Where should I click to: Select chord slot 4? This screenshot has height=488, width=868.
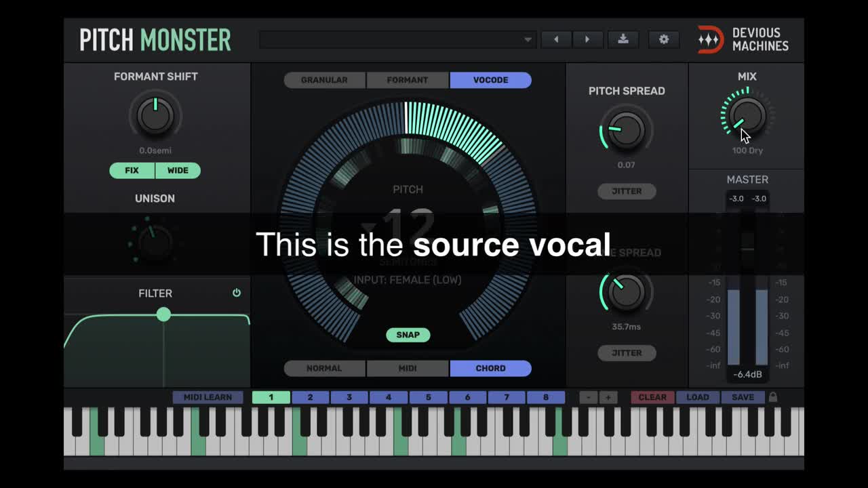point(389,397)
